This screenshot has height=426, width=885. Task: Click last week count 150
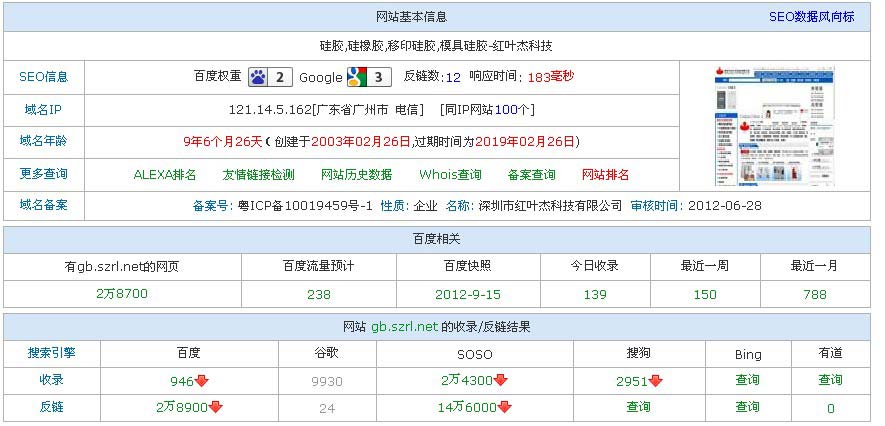(x=705, y=295)
